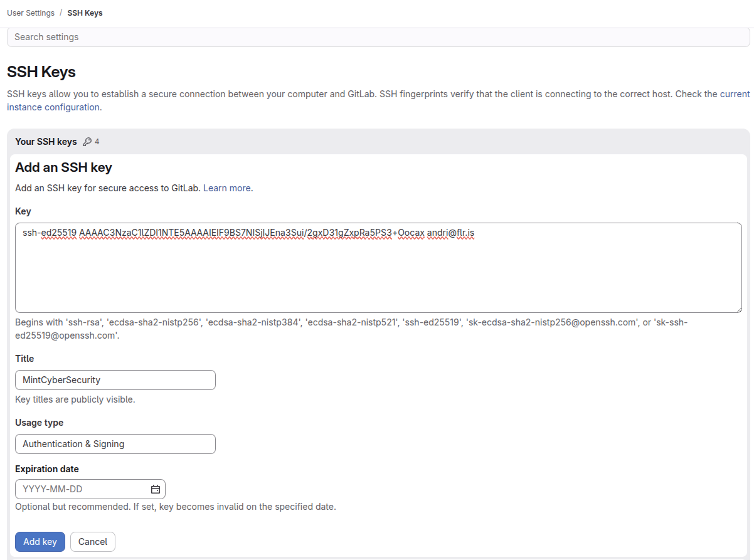Screen dimensions: 754x560
Task: Open the calendar date picker icon
Action: pos(156,489)
